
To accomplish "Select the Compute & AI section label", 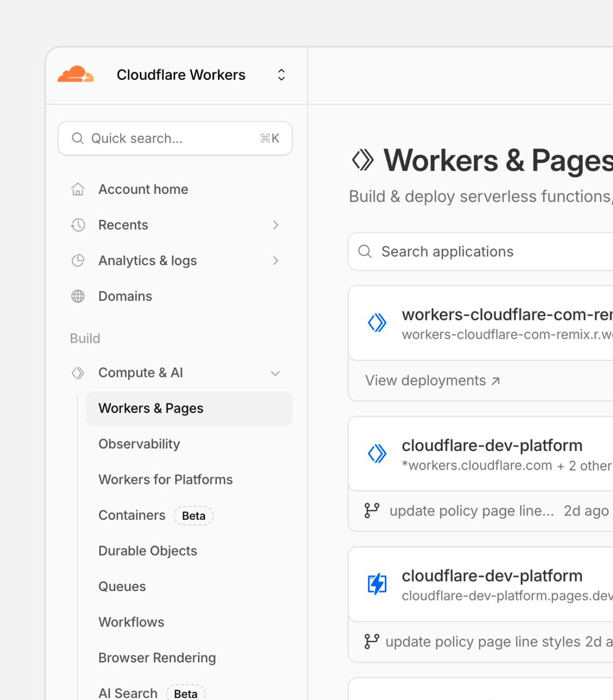I will pos(141,373).
